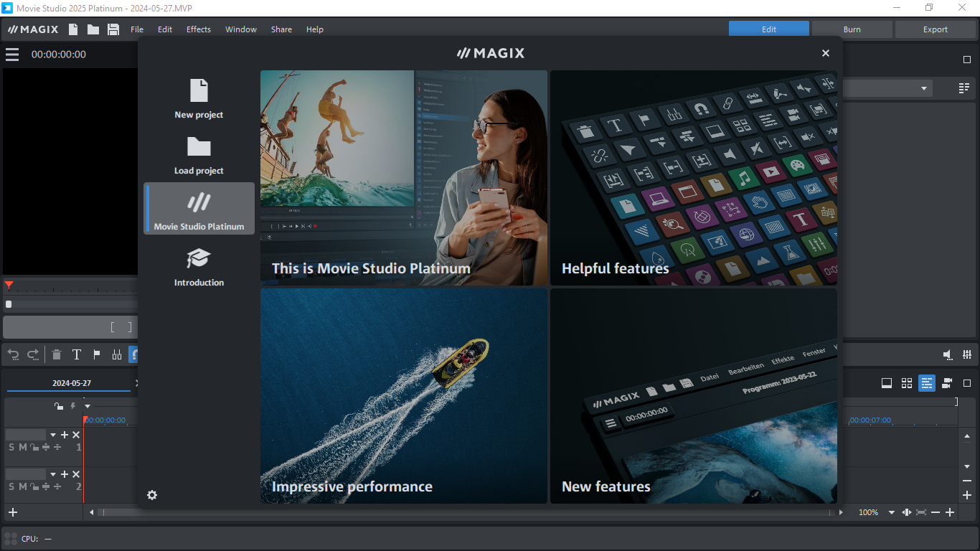Image resolution: width=980 pixels, height=551 pixels.
Task: Toggle Mute (M) on track 1
Action: tap(22, 447)
